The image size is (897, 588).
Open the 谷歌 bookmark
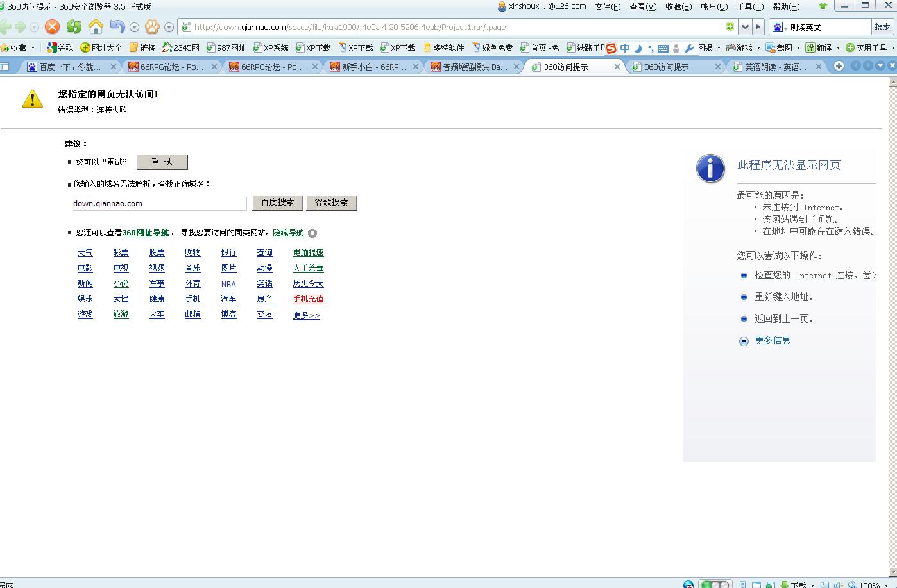[60, 47]
